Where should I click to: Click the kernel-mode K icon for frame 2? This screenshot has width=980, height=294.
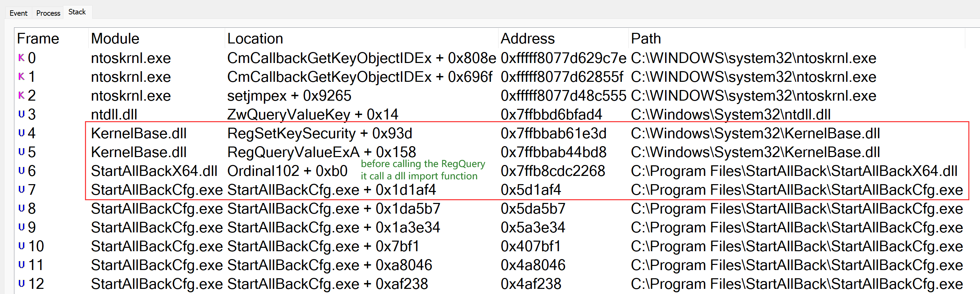click(21, 95)
